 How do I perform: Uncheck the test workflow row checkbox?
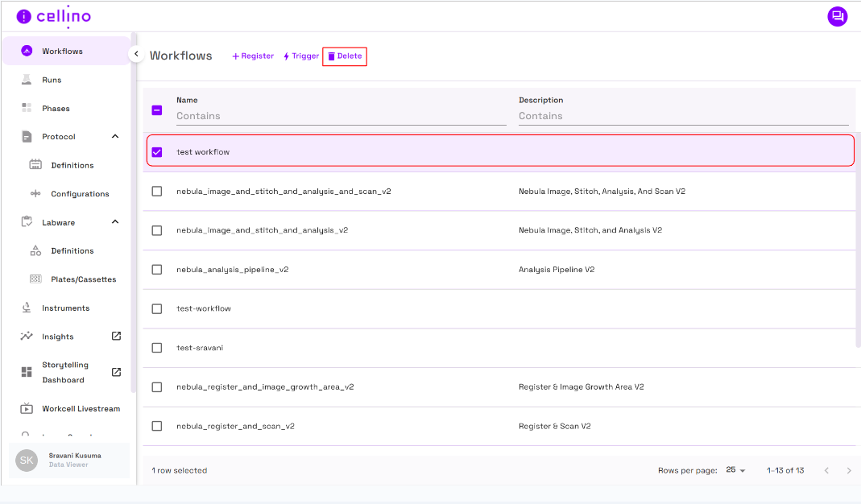(x=157, y=152)
